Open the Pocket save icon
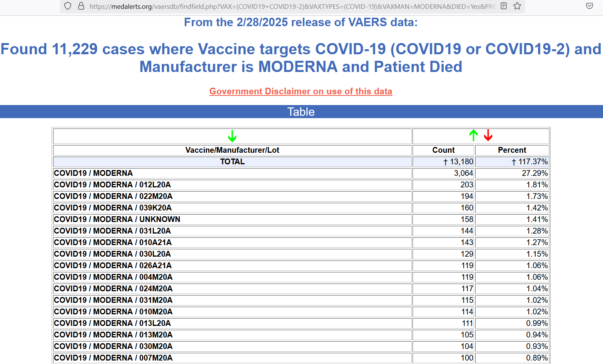603x364 pixels. (589, 6)
